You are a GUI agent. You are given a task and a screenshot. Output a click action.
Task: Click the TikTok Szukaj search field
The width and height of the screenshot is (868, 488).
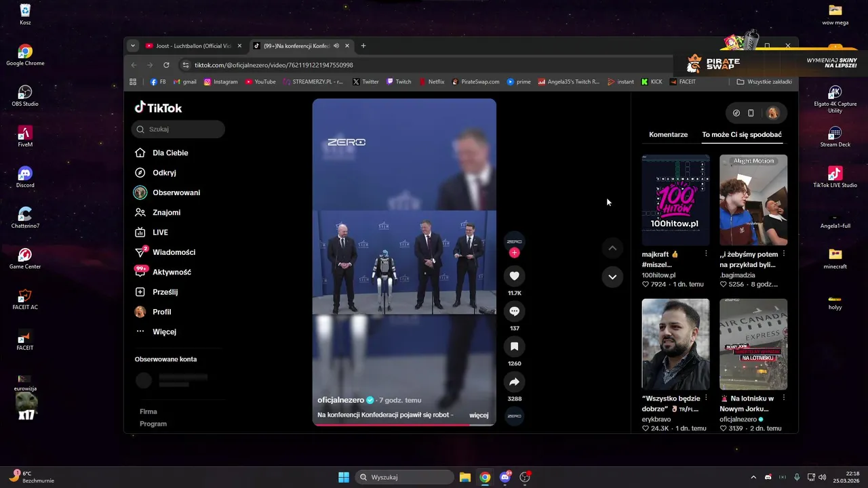(178, 129)
